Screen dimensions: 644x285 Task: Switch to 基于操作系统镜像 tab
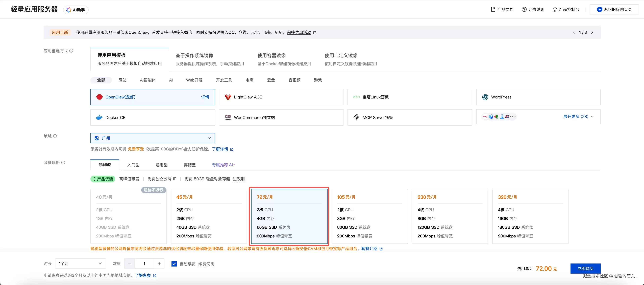pyautogui.click(x=210, y=60)
